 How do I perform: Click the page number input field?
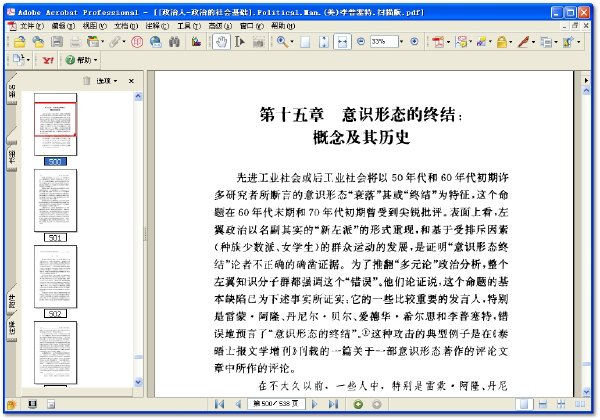click(276, 404)
